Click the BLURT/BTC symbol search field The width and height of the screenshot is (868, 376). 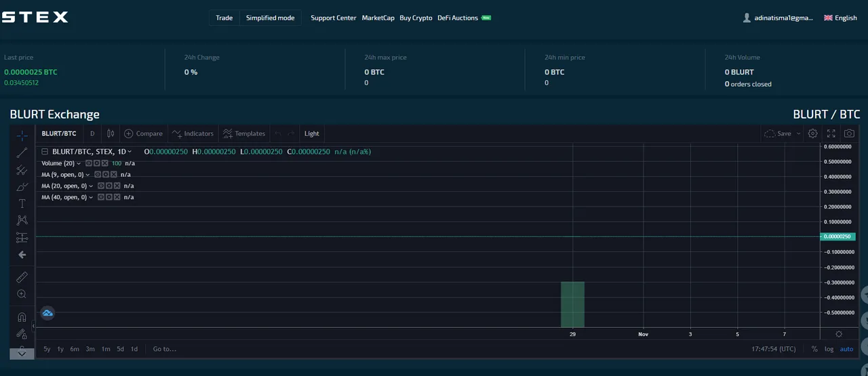click(59, 133)
